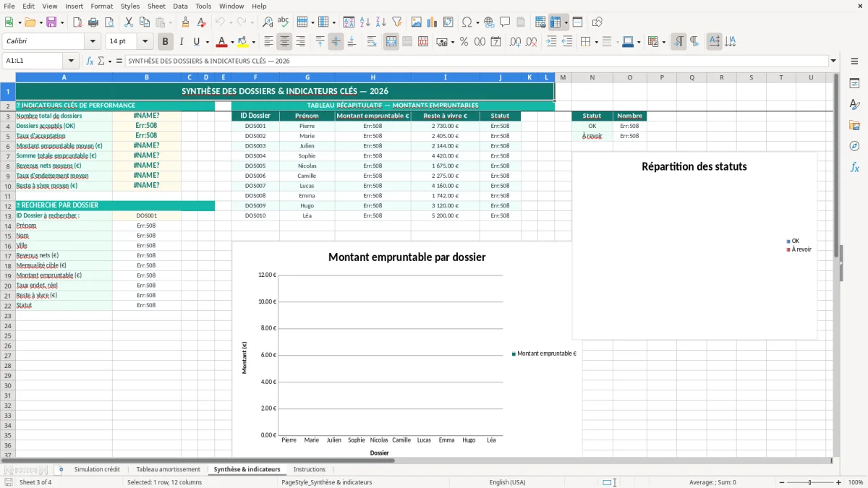The width and height of the screenshot is (868, 488).
Task: Toggle Underline formatting
Action: click(x=196, y=42)
